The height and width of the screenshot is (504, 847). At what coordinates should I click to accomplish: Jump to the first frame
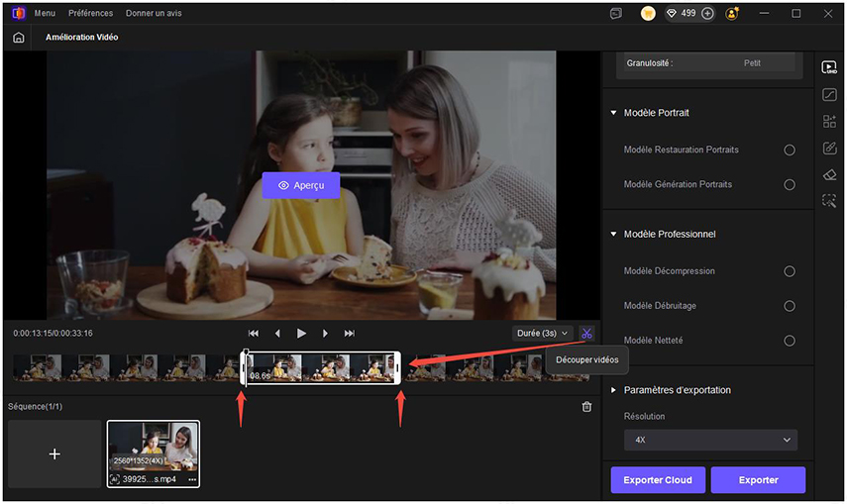click(x=254, y=334)
